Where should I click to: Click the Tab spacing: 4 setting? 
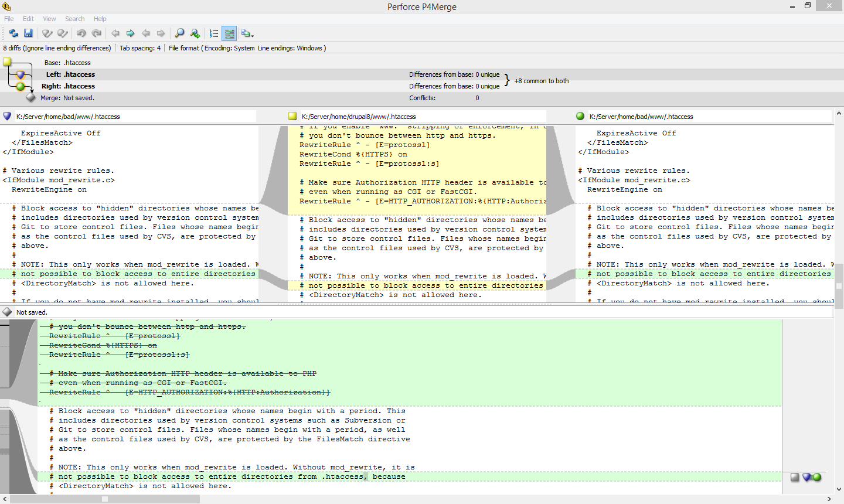[140, 48]
